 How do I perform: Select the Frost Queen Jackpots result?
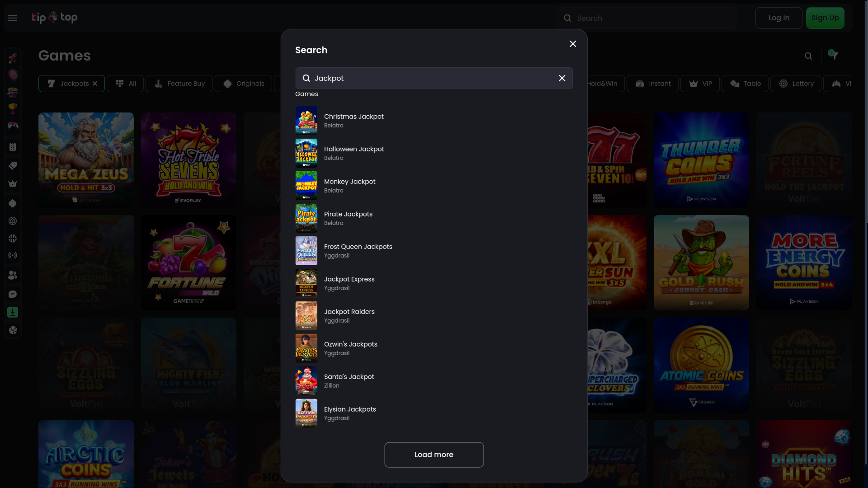point(434,251)
